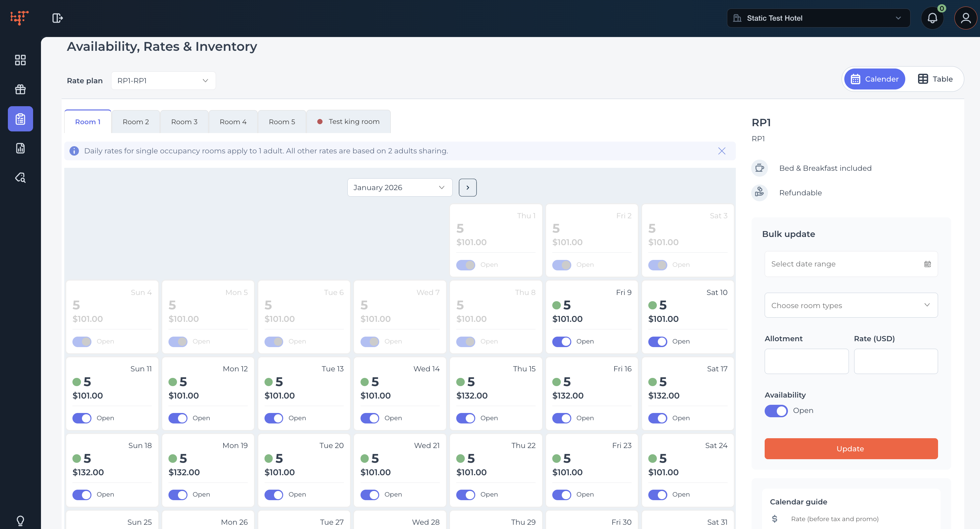Open the January 2026 month dropdown
Viewport: 980px width, 529px height.
click(x=400, y=187)
